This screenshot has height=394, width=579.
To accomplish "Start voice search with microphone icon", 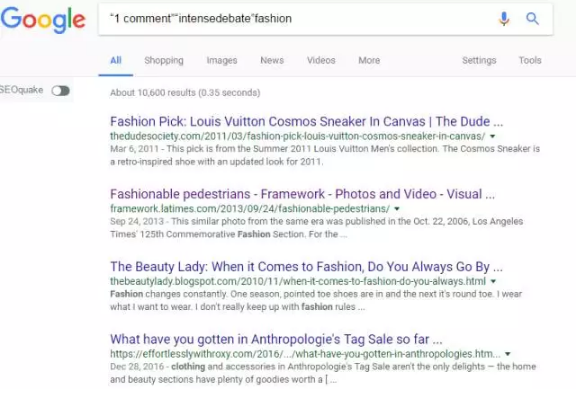I will click(504, 18).
